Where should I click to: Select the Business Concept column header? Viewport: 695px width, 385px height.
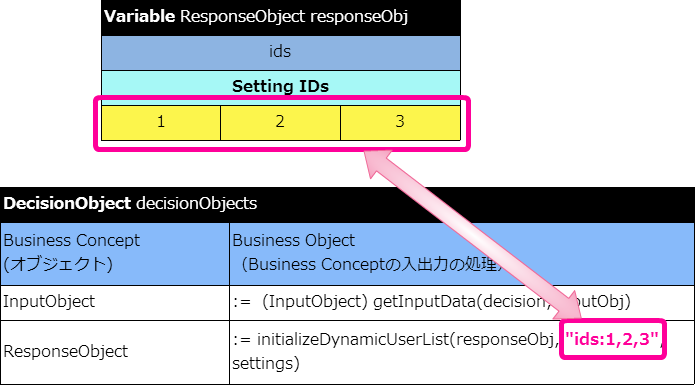(115, 254)
